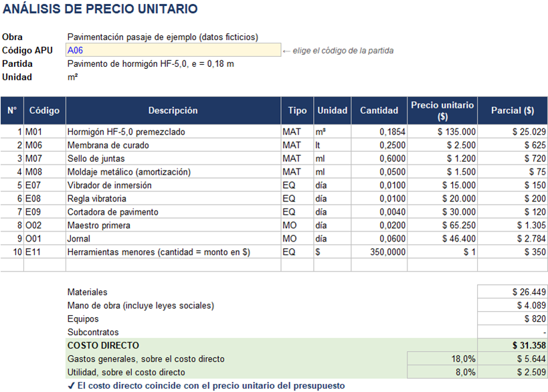The width and height of the screenshot is (548, 392).
Task: Click the title ANÁLISIS DE PRECIO UNITARIO
Action: point(100,9)
